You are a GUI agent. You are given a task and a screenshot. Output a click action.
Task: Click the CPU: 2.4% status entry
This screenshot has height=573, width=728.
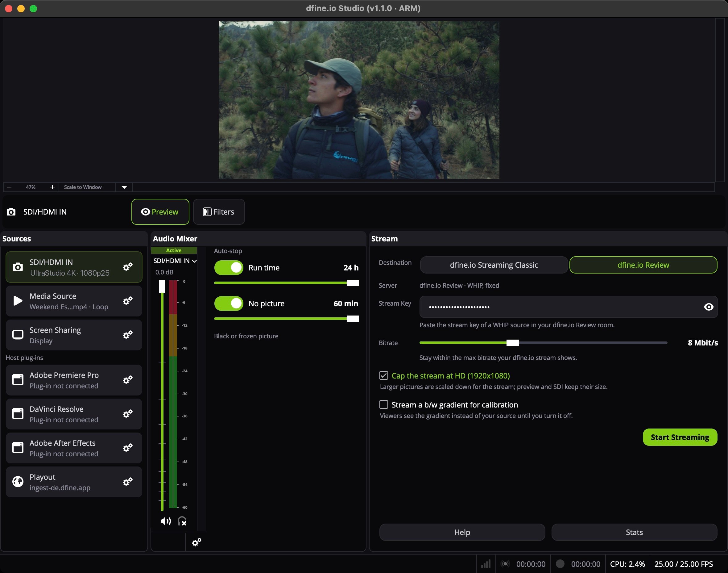(x=627, y=564)
